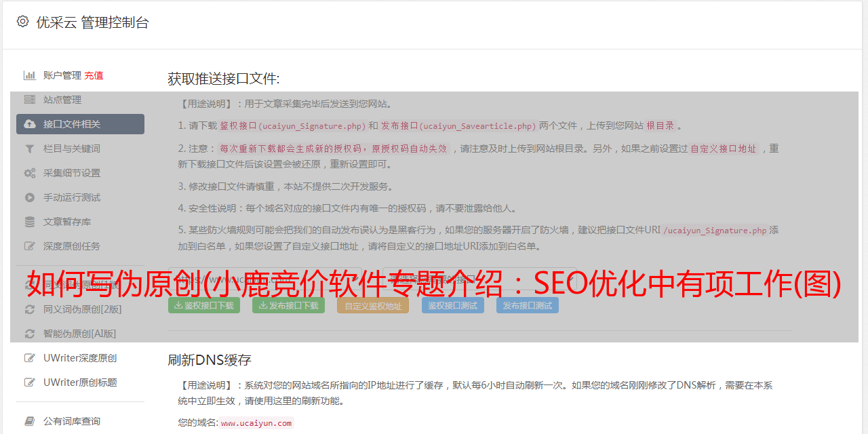Open the orange 自定义鉴权地址 button

click(373, 305)
